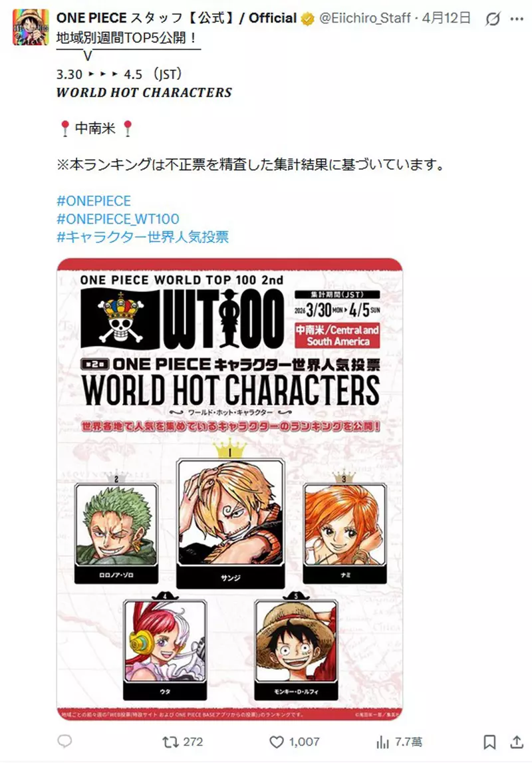Repost this tweet with 272 reposts

coord(182,742)
